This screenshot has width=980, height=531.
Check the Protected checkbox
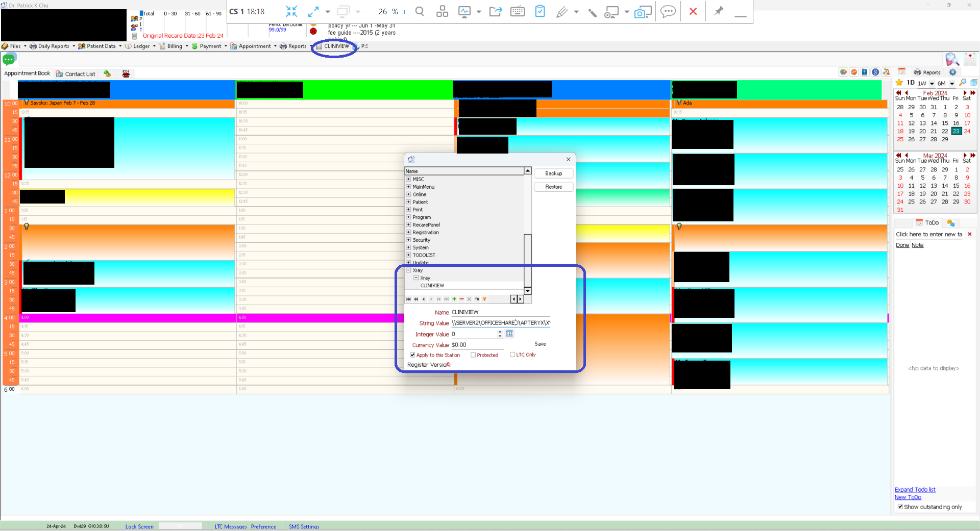473,355
